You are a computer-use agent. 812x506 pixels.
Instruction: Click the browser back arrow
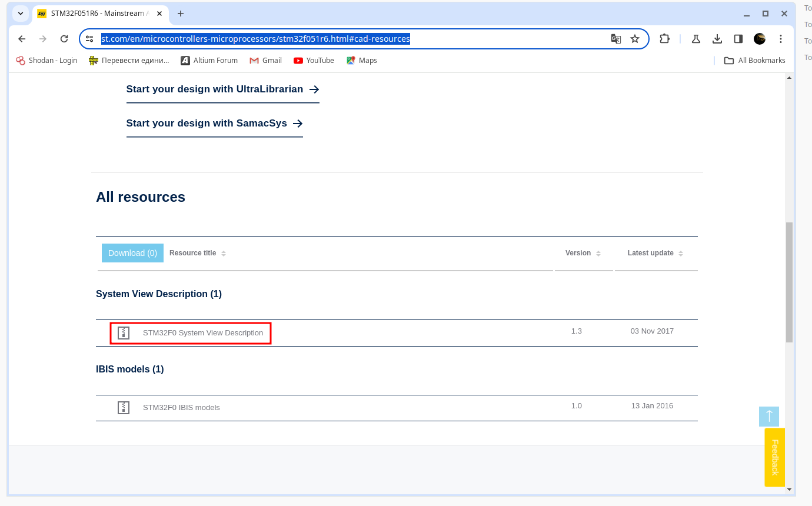click(22, 39)
